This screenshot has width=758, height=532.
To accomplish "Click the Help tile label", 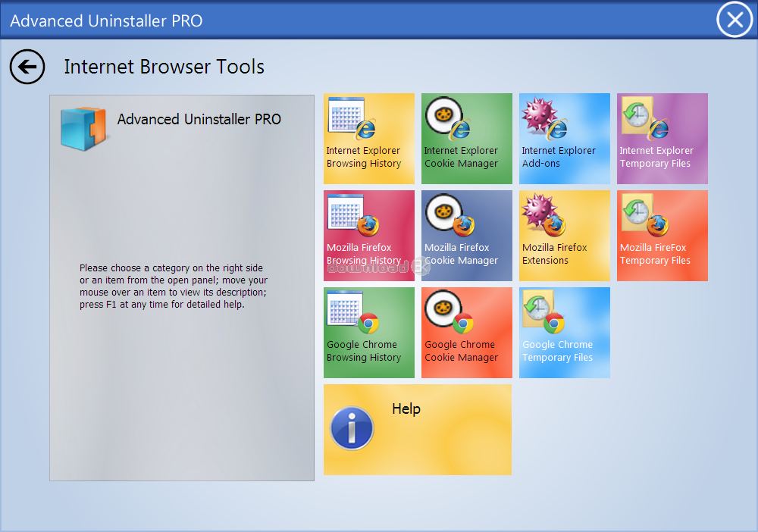I will coord(406,409).
